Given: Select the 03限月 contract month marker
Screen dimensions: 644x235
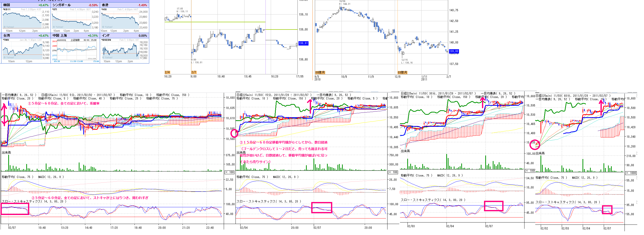Looking at the screenshot, I should click(402, 72).
